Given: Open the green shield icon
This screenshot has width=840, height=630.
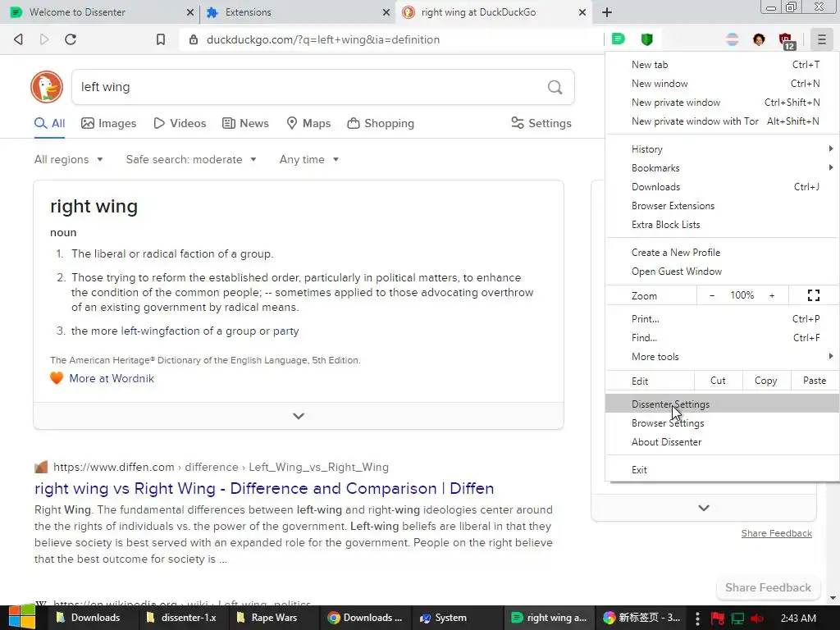Looking at the screenshot, I should [x=647, y=39].
